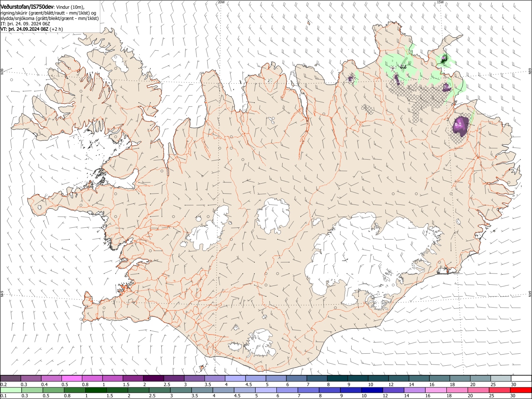This screenshot has height=399, width=532.
Task: Select lower legend swatch starting at 0.5
Action: 53,390
